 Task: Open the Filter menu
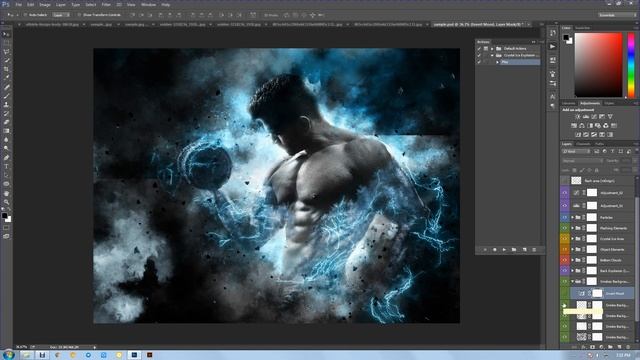pos(106,5)
